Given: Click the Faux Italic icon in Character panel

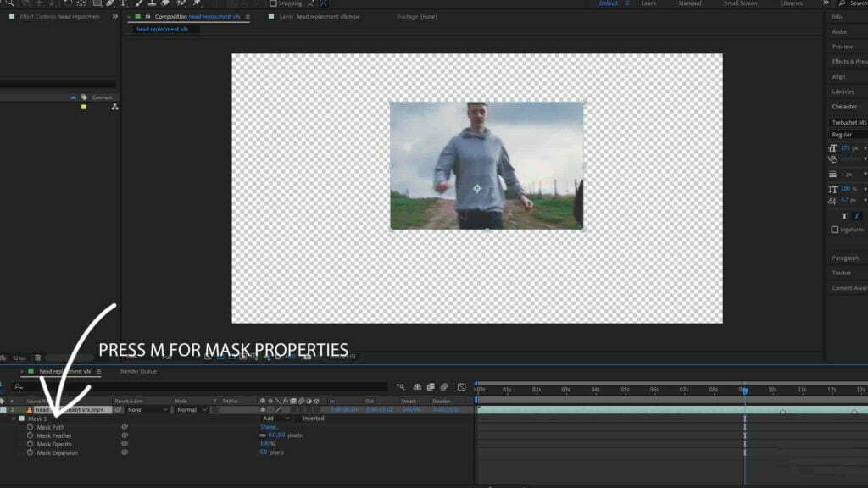Looking at the screenshot, I should (856, 216).
